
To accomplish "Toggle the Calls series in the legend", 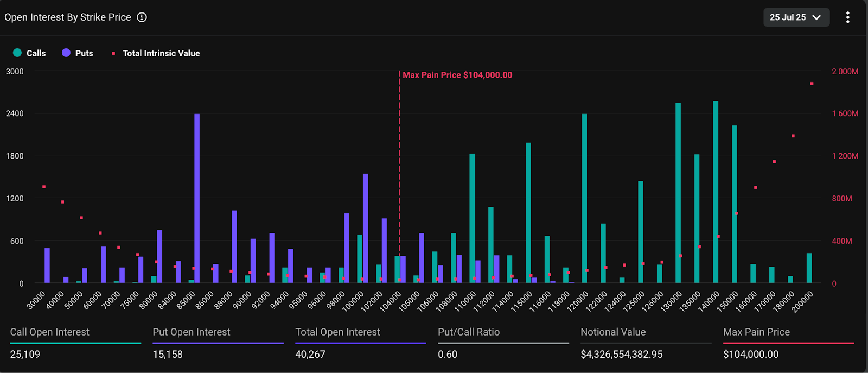I will click(x=36, y=53).
